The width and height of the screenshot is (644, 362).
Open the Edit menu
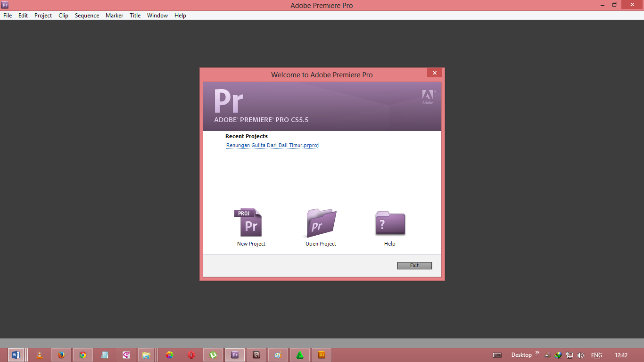[x=23, y=16]
